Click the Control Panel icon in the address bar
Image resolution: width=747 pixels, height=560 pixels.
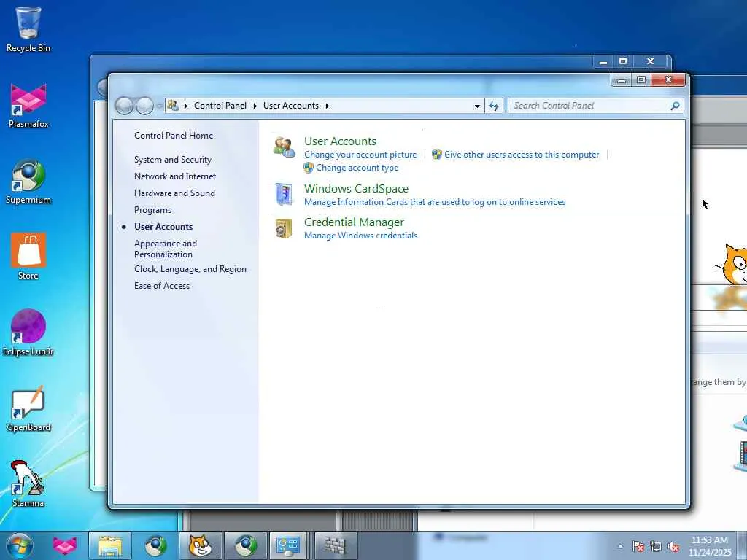[173, 105]
